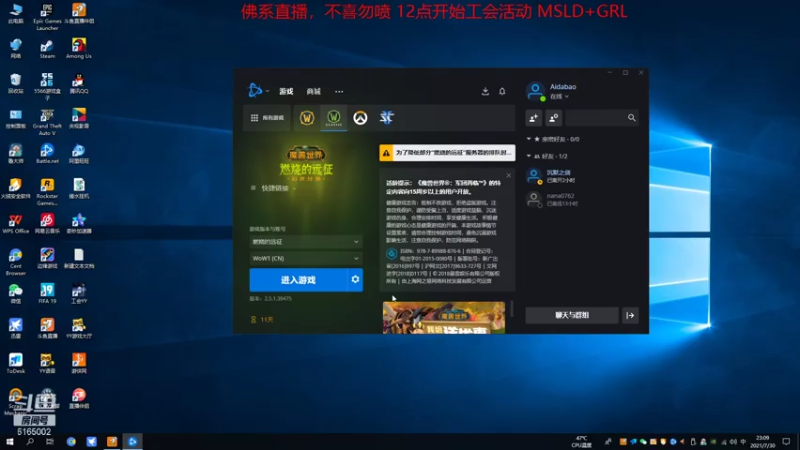This screenshot has width=800, height=450.
Task: Open ToDesk desktop shortcut
Action: tap(15, 363)
